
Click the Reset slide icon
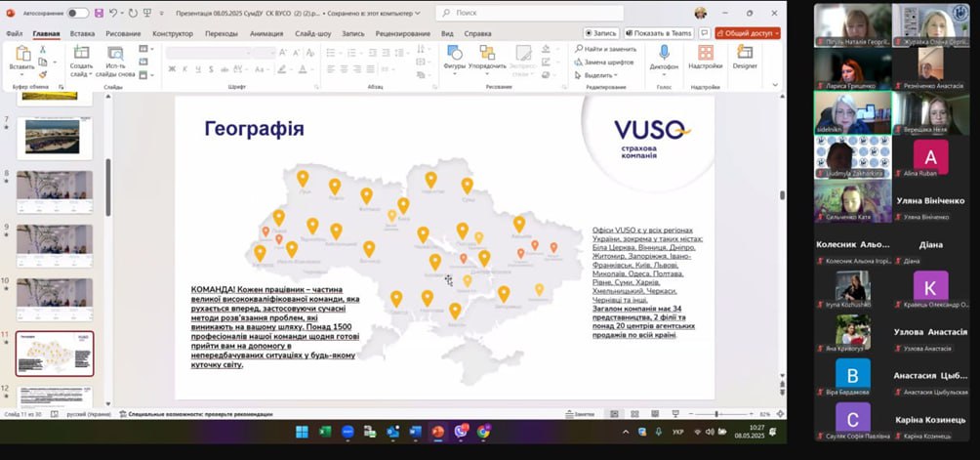click(x=143, y=62)
